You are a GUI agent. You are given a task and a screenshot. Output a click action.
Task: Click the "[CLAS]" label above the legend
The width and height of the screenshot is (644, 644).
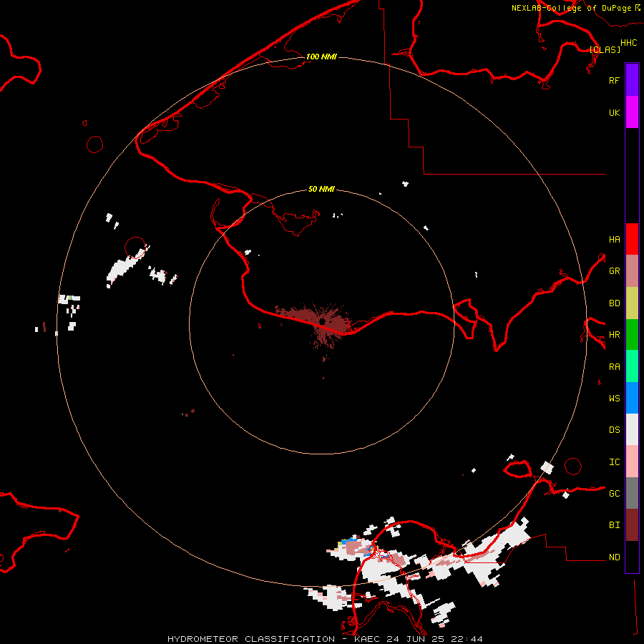pyautogui.click(x=605, y=49)
